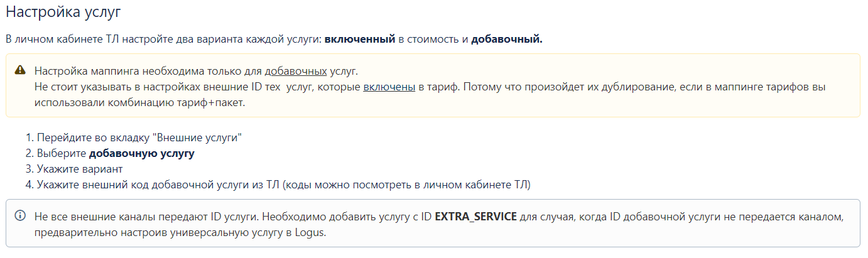Click "Настройка маппинга необходима" warning line
Screen dimensions: 868x258
126,70
